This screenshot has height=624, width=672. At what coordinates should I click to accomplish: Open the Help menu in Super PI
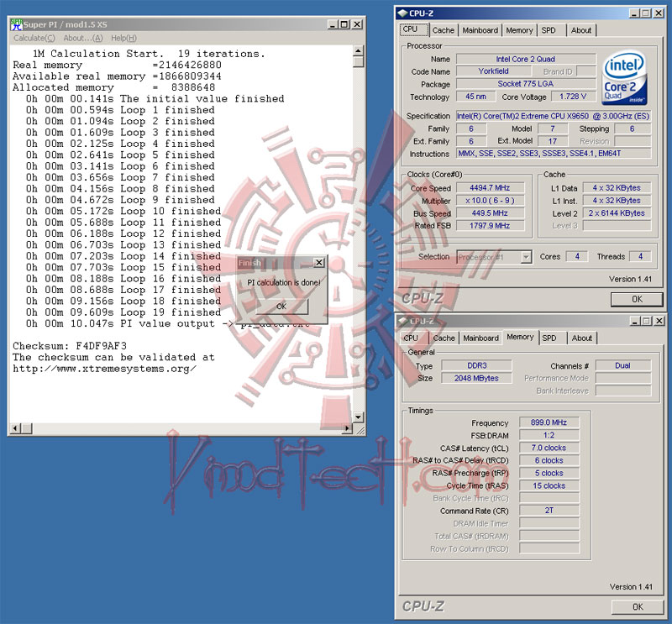(x=123, y=38)
